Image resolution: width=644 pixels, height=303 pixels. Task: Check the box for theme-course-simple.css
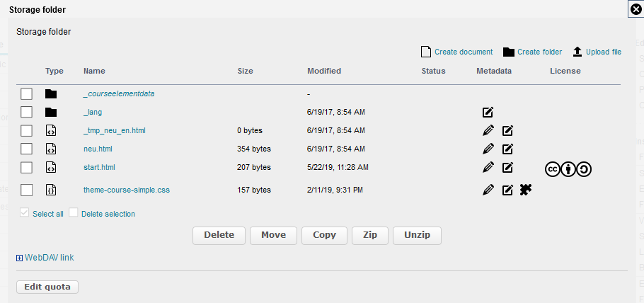(x=27, y=190)
